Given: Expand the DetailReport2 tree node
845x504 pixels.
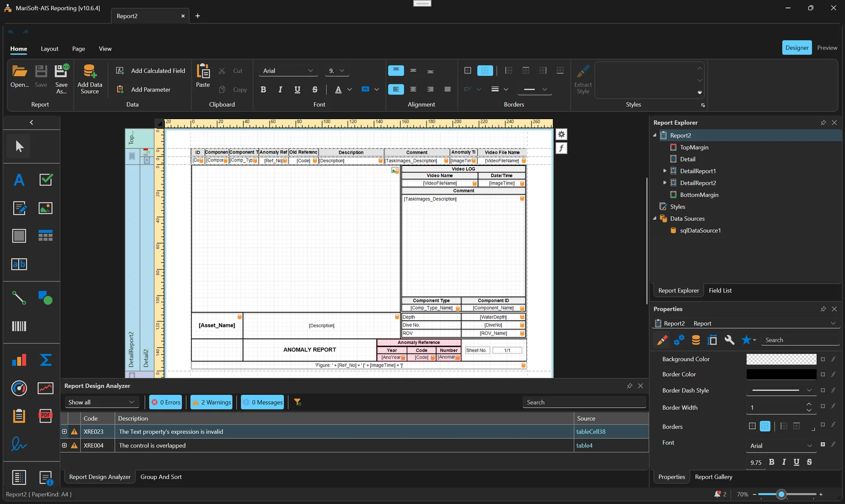Looking at the screenshot, I should pyautogui.click(x=665, y=183).
